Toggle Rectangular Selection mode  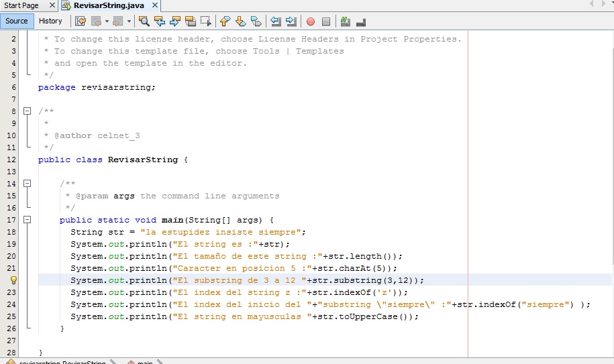206,21
